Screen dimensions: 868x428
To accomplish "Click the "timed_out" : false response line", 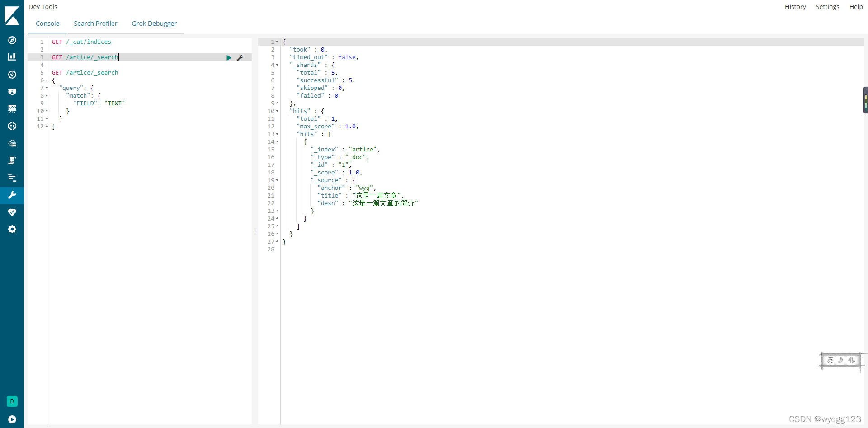I will click(324, 57).
